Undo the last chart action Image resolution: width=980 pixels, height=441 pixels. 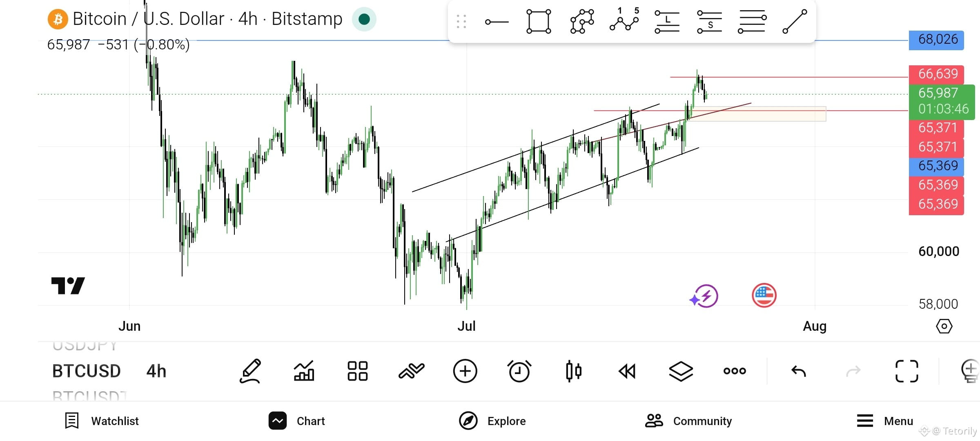click(x=799, y=371)
